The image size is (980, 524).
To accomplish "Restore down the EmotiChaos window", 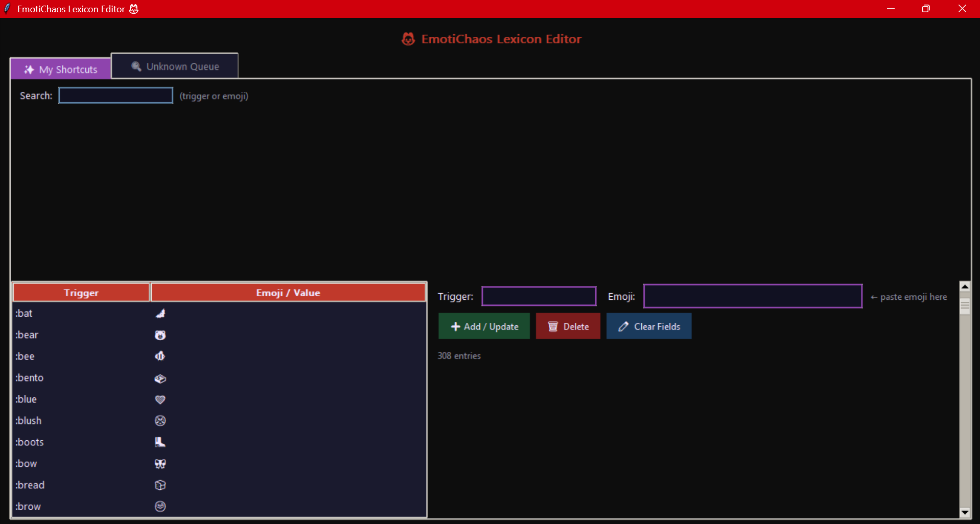I will coord(926,9).
